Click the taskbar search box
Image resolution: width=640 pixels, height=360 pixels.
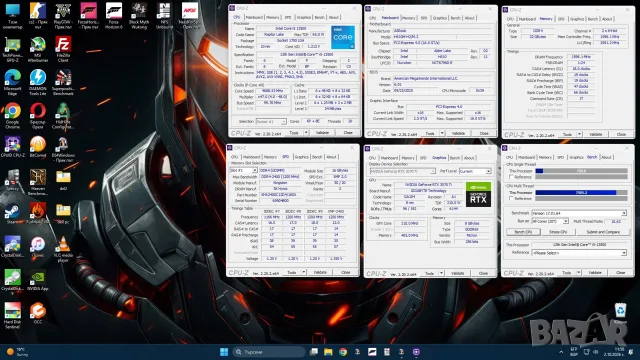point(269,352)
